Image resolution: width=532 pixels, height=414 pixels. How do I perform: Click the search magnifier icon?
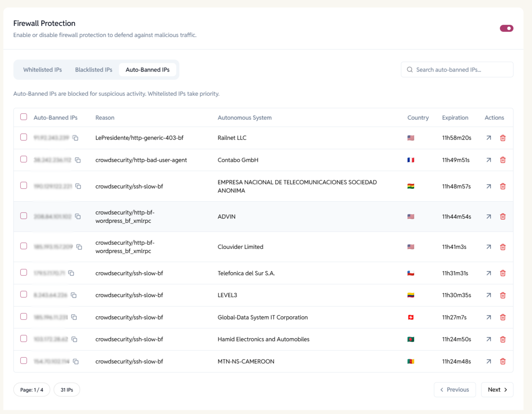[x=410, y=69]
